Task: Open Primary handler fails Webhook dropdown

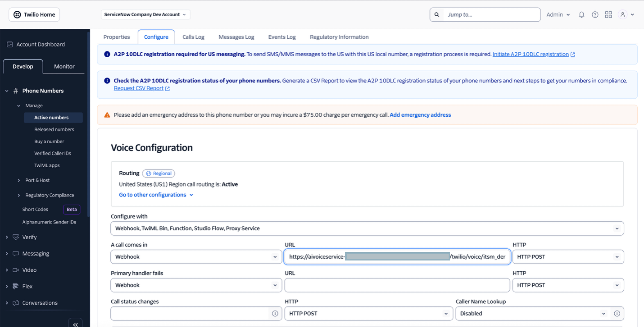Action: tap(196, 285)
